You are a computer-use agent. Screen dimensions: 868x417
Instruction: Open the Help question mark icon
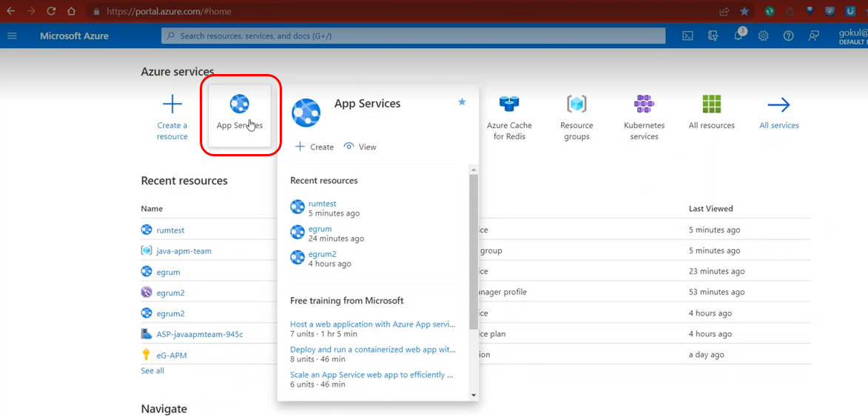788,36
